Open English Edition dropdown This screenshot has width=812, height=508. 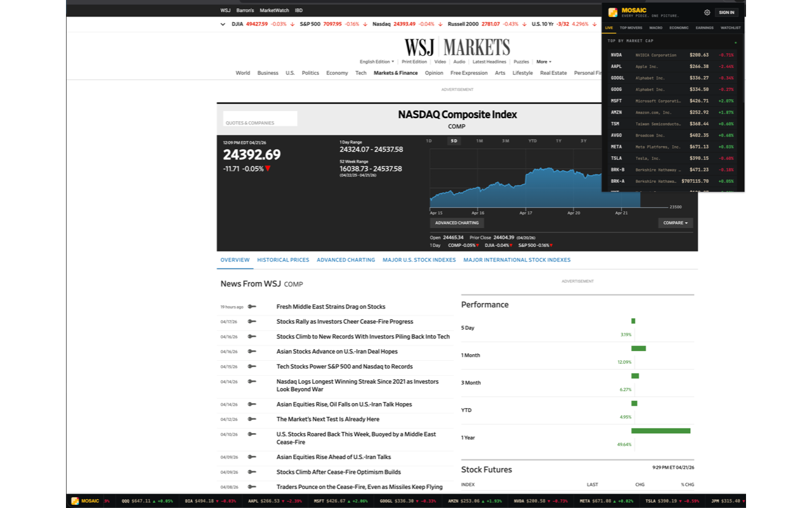tap(377, 62)
